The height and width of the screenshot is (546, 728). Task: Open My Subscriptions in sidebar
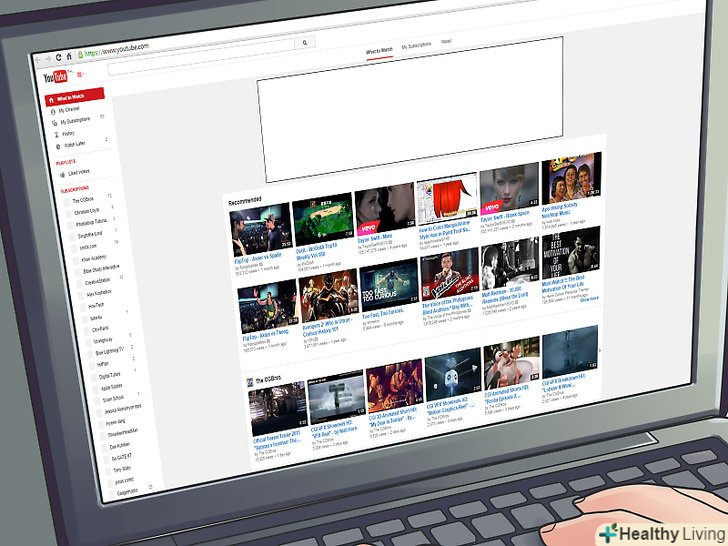[74, 121]
